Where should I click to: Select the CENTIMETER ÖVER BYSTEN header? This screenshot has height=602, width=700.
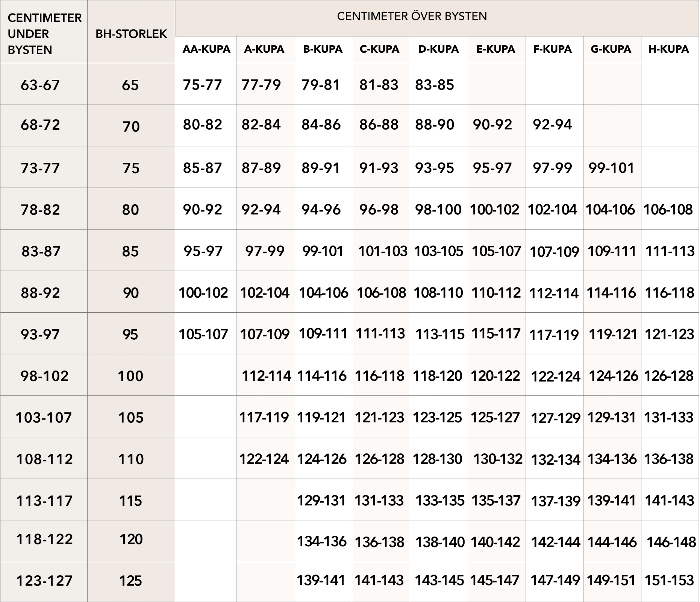[412, 16]
